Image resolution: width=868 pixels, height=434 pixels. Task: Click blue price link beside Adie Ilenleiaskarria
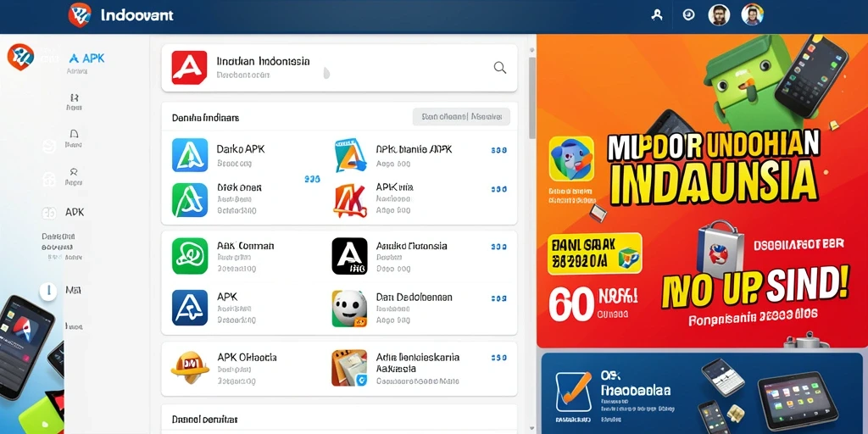498,359
